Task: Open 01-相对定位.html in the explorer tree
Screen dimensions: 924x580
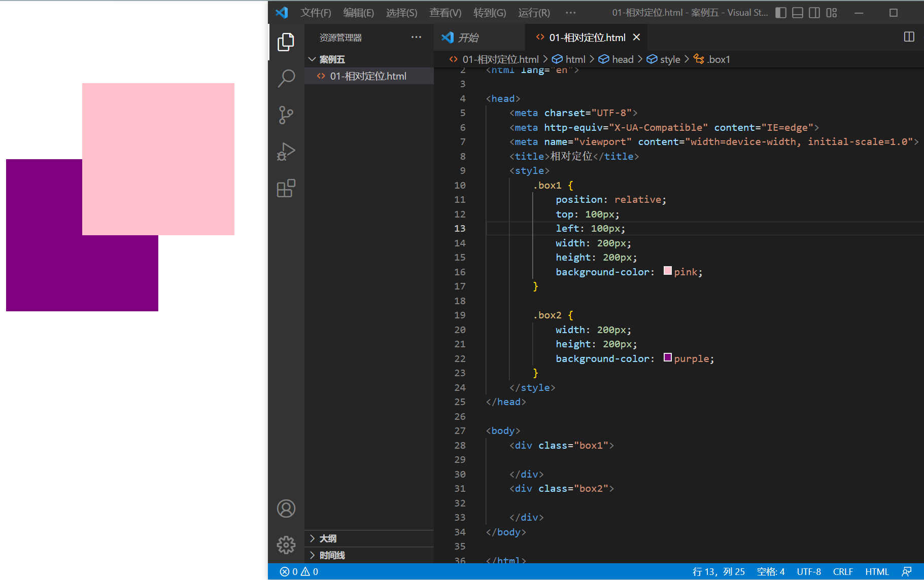Action: point(369,76)
